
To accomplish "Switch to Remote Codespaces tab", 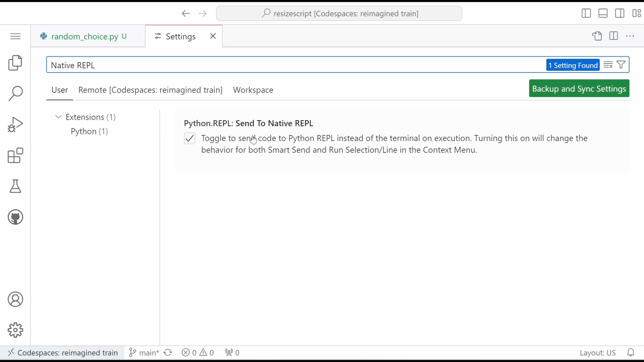I will click(x=150, y=90).
